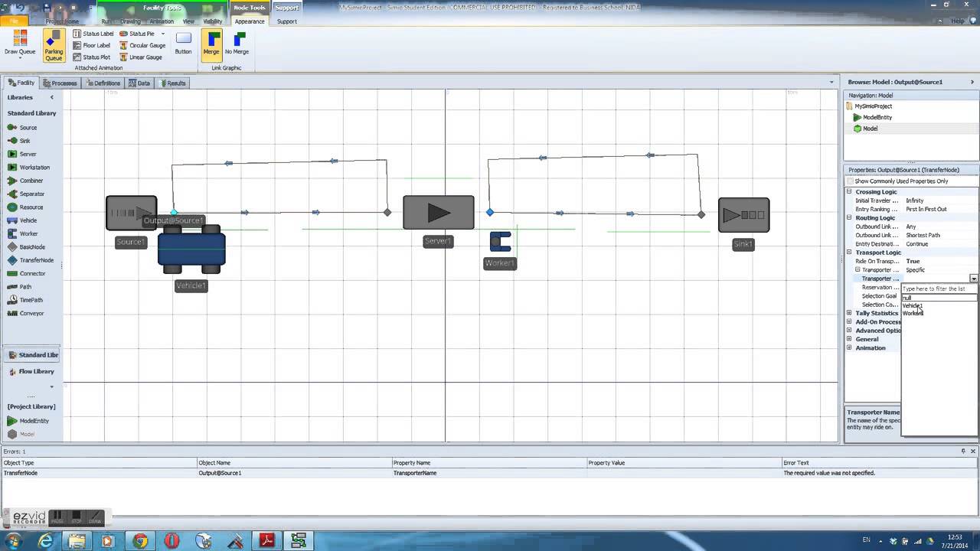Add a Status Plot animation
The height and width of the screenshot is (551, 980).
point(92,57)
